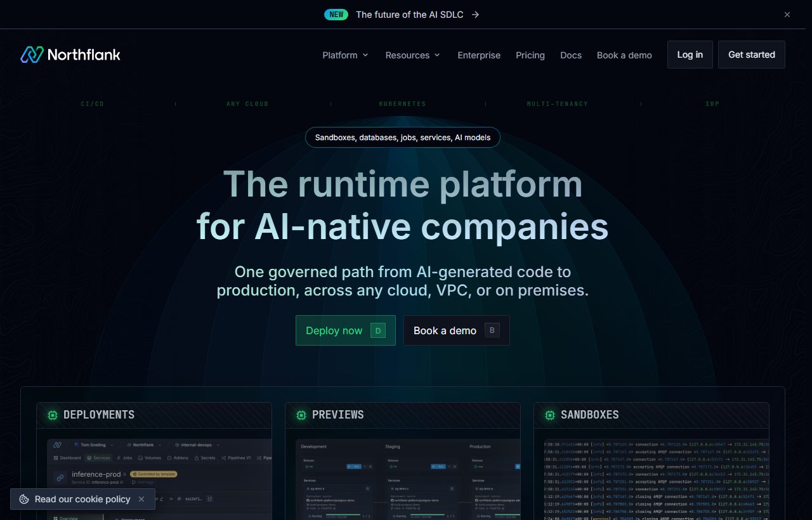Select the ANY CLOUD label
The width and height of the screenshot is (812, 520).
[x=248, y=103]
